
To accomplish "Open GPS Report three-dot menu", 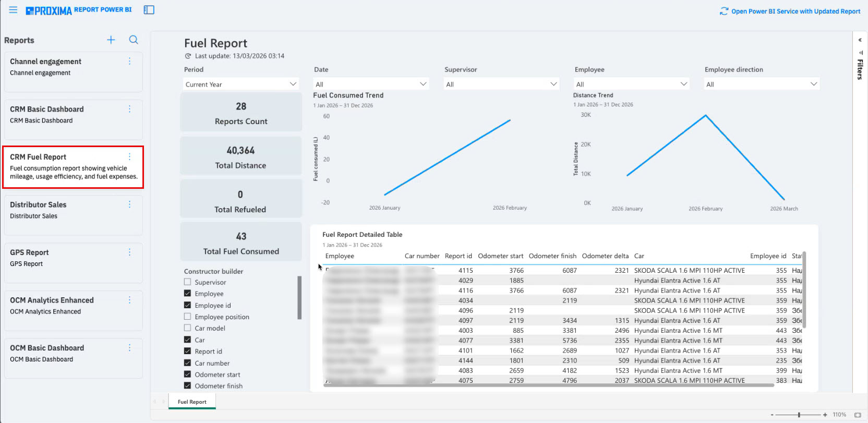I will click(129, 252).
